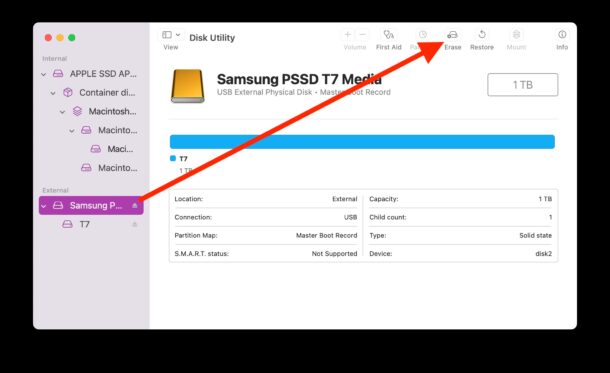Select APPLE SSD in the sidebar

tap(91, 74)
